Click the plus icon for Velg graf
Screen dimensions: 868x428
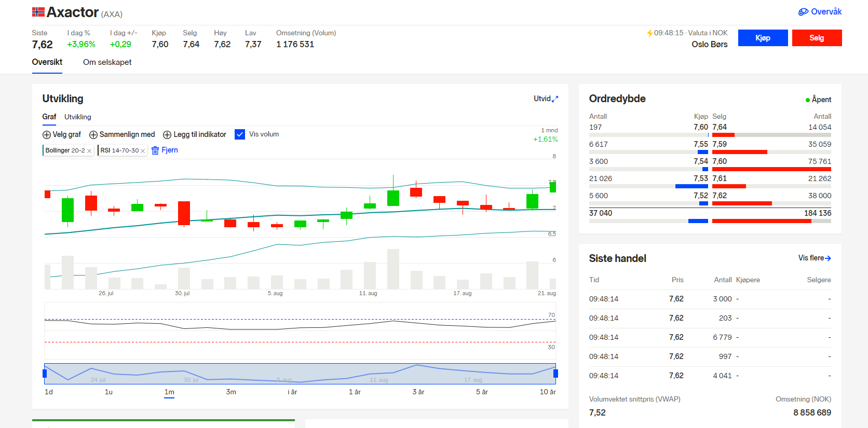point(47,135)
